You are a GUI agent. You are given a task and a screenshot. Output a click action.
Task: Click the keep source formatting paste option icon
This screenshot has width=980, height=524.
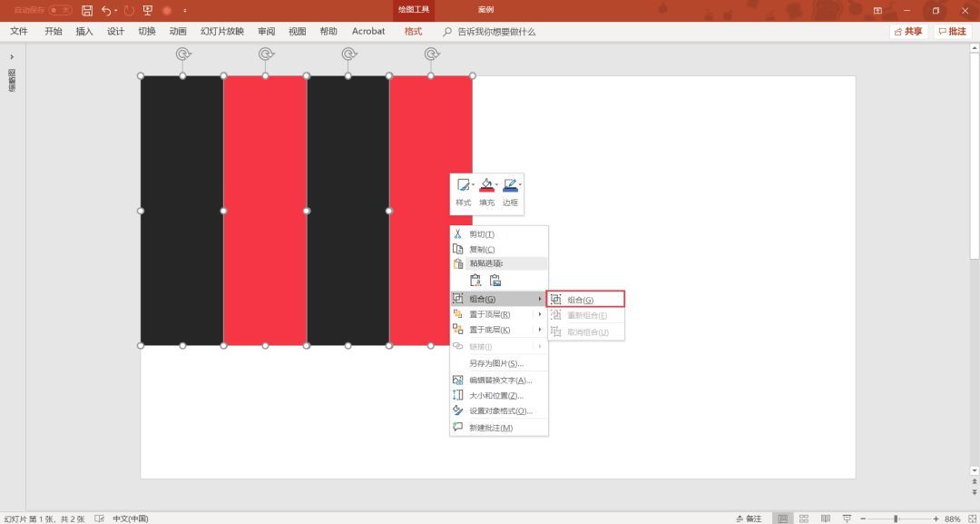pos(475,280)
